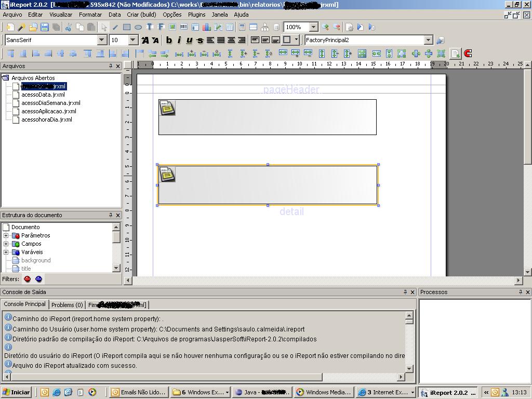Select the Line drawing tool
This screenshot has width=532, height=399.
tap(115, 27)
